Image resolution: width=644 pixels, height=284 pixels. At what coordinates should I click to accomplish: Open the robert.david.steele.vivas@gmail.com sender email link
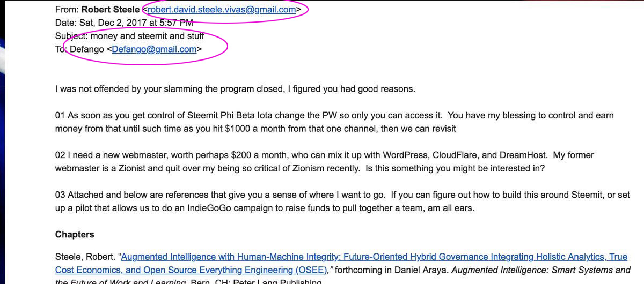click(221, 9)
